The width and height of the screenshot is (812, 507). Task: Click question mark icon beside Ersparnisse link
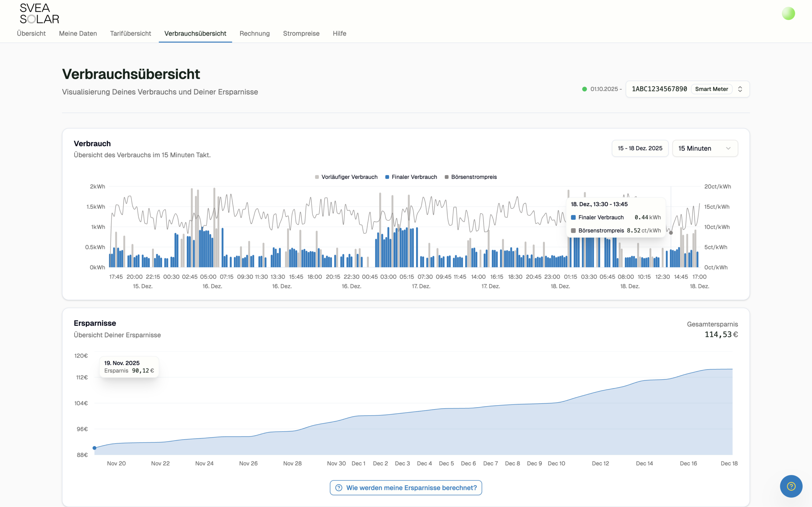click(x=339, y=488)
